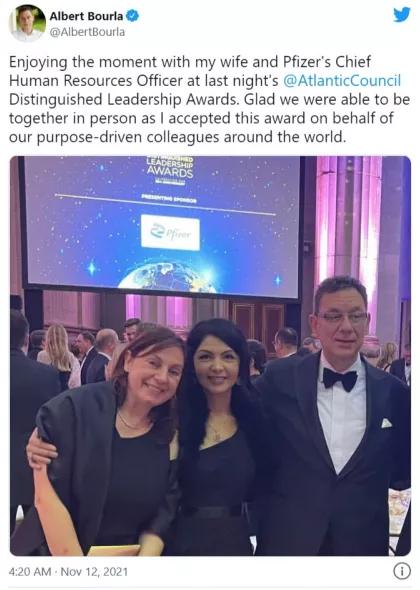Click the blue verified badge

pyautogui.click(x=132, y=16)
